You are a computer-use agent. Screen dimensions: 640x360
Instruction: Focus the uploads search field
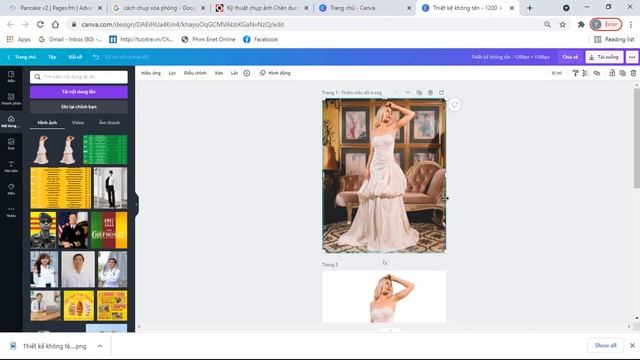pyautogui.click(x=79, y=77)
